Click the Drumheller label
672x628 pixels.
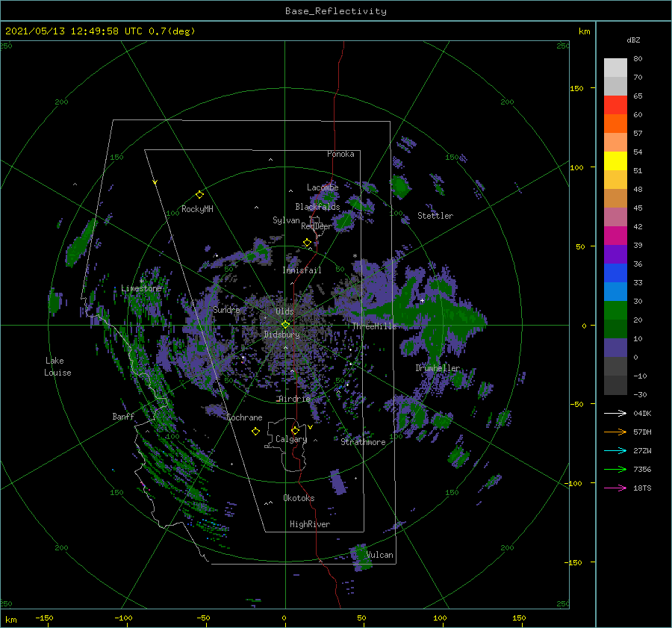click(x=438, y=368)
